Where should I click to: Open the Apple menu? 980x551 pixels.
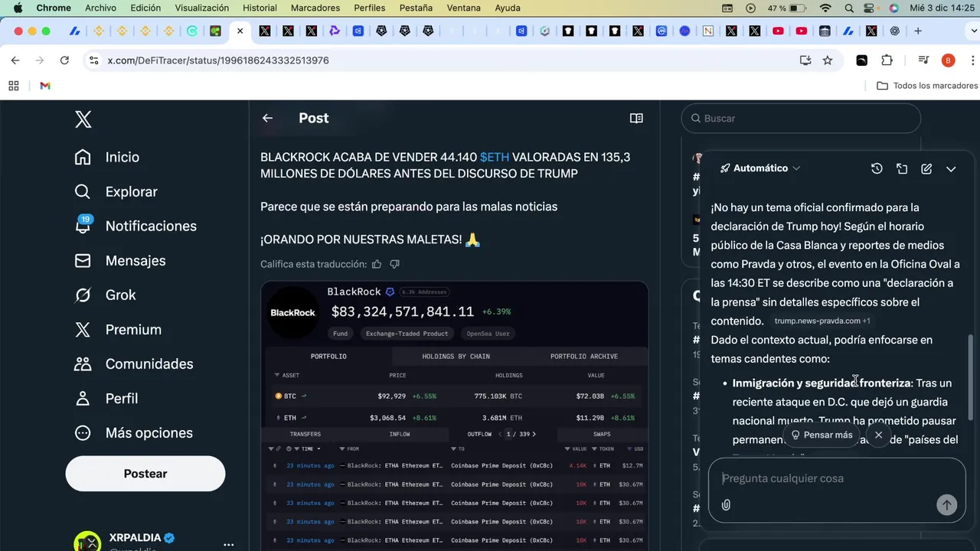18,8
